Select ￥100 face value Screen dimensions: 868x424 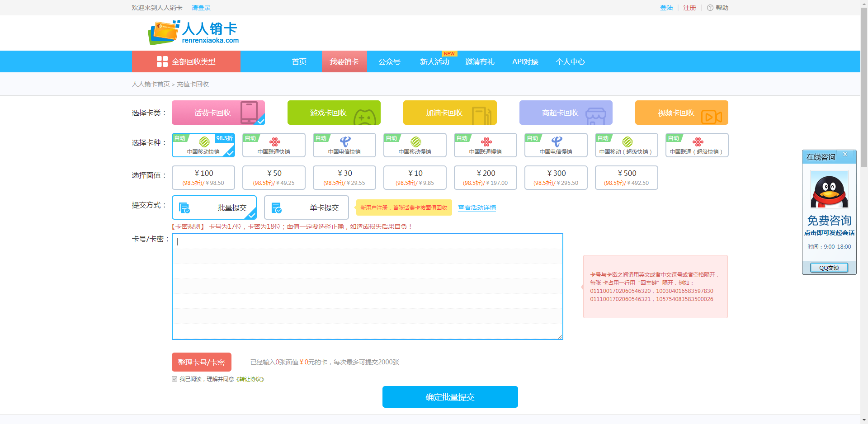coord(203,178)
